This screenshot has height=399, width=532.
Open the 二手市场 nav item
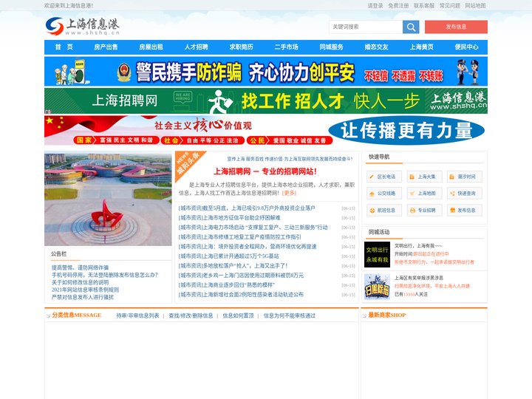(x=287, y=47)
